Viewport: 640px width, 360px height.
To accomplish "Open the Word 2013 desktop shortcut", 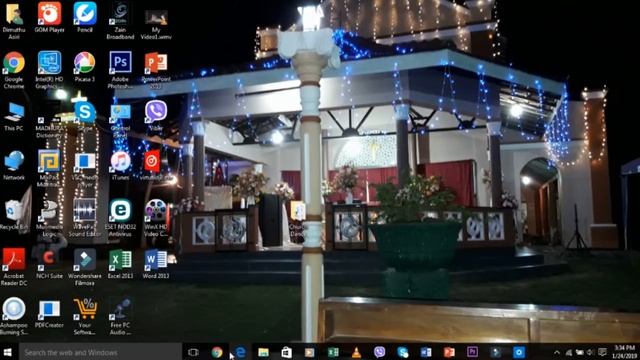I will (156, 264).
